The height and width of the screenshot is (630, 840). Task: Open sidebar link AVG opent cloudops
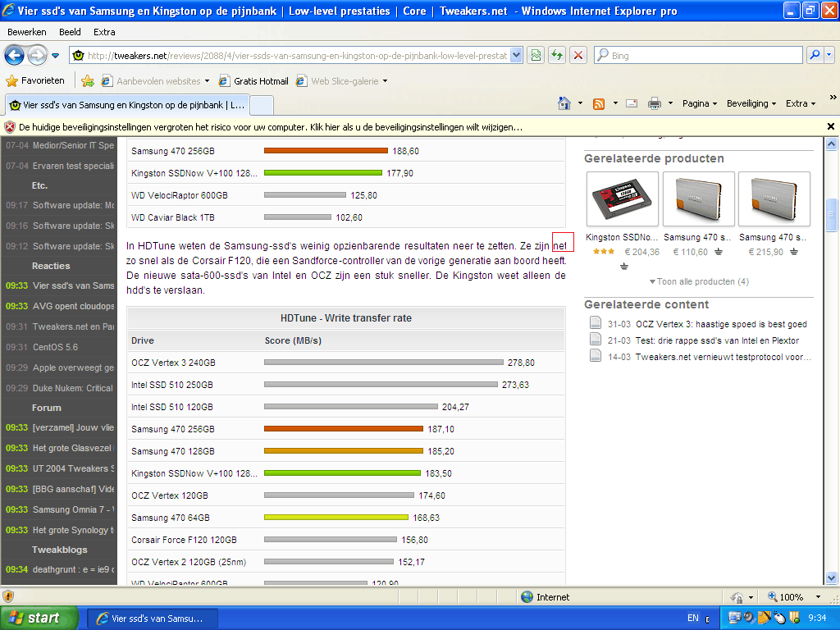pyautogui.click(x=73, y=306)
